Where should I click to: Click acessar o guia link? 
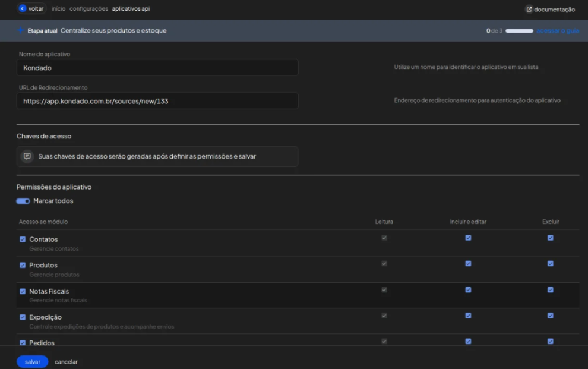(558, 31)
